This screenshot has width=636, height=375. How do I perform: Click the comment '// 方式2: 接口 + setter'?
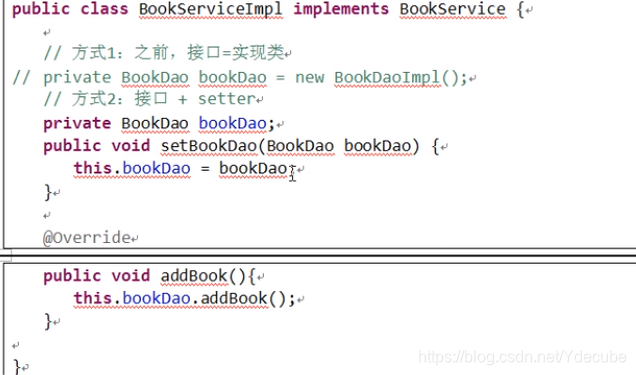(149, 99)
